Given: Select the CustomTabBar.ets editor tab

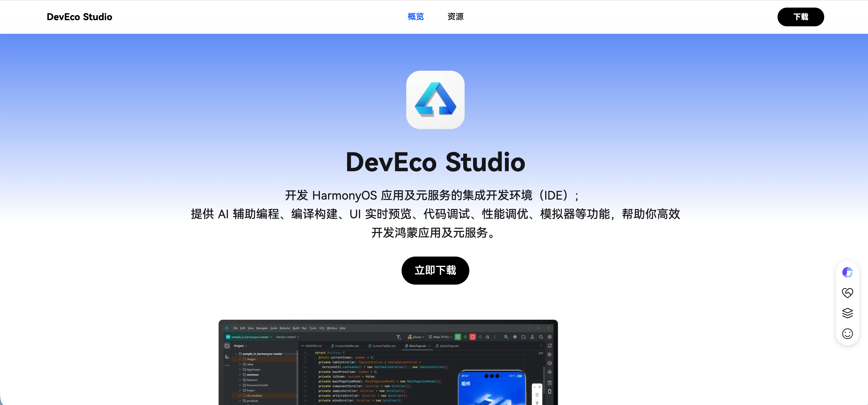Looking at the screenshot, I should 382,346.
